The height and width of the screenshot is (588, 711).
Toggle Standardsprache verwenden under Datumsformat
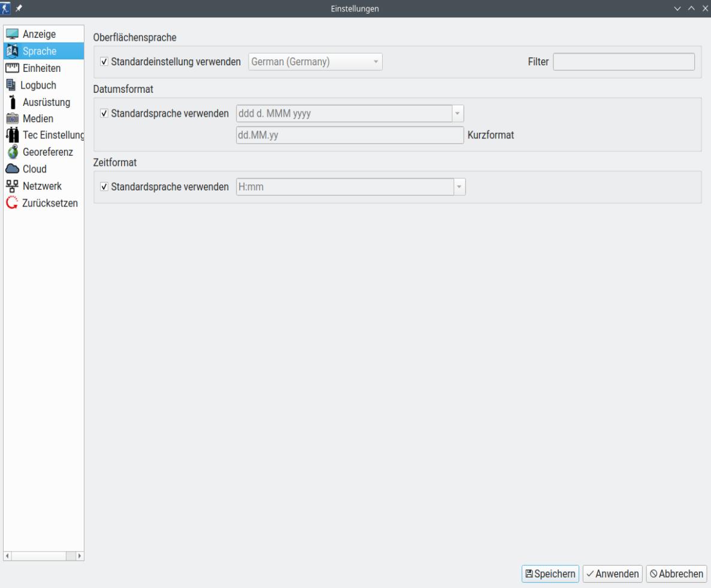click(105, 113)
